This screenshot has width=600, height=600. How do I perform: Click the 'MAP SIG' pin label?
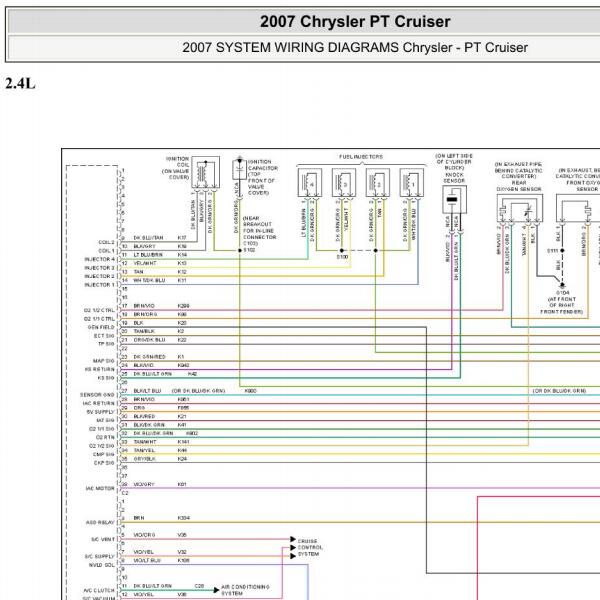click(104, 361)
